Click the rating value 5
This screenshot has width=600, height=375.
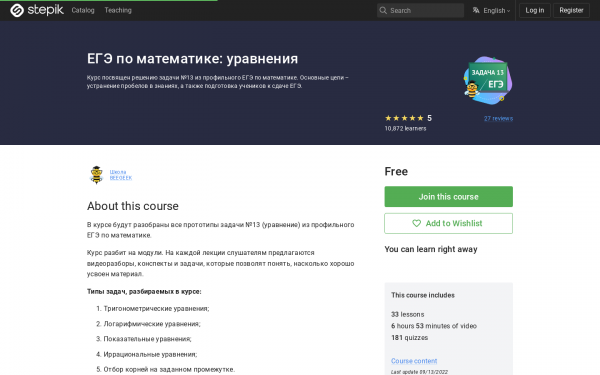(x=429, y=118)
